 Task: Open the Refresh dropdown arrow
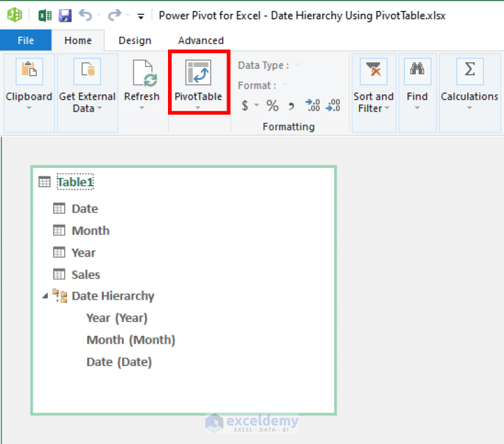pyautogui.click(x=142, y=108)
